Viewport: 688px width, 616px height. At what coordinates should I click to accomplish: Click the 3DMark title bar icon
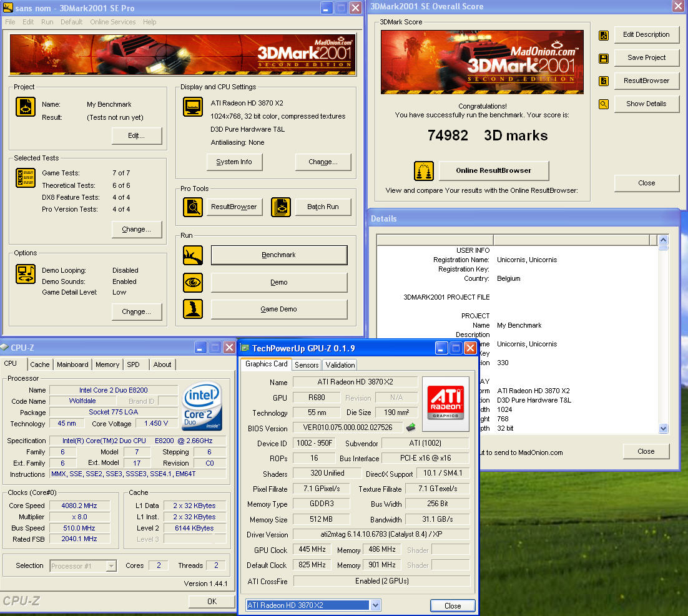point(8,7)
